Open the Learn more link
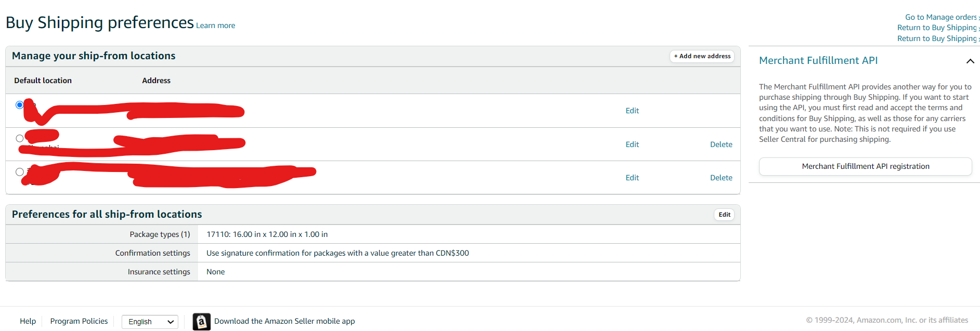 coord(215,25)
